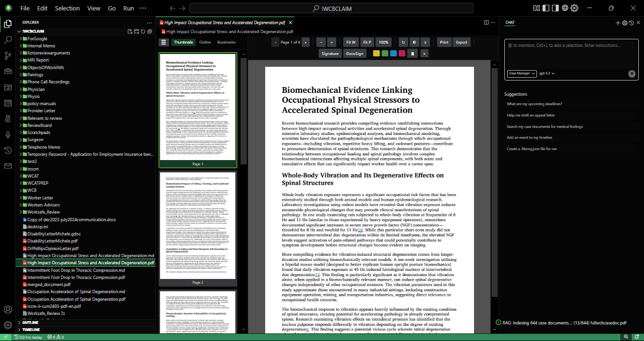Pick the yellow highlight color swatch
This screenshot has height=341, width=644.
coord(376,54)
